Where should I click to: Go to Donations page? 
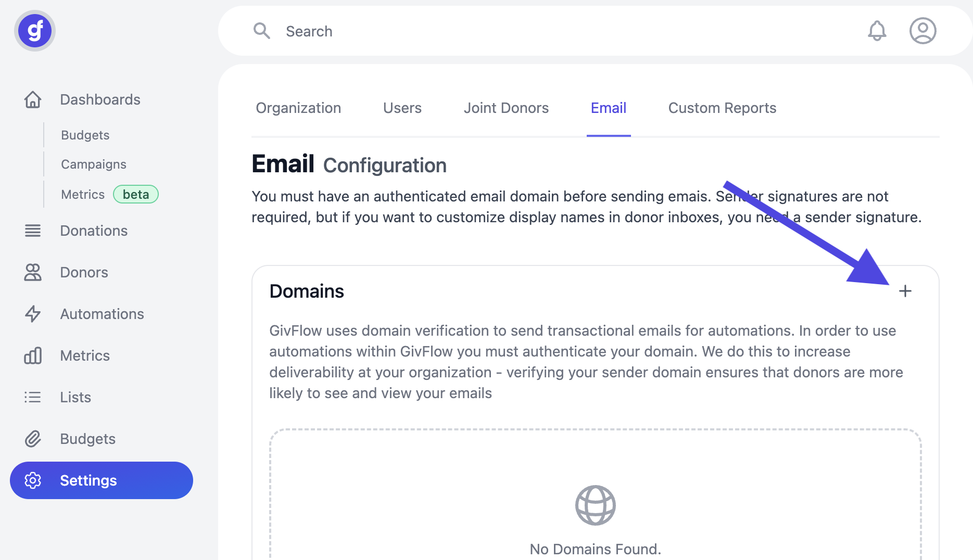pyautogui.click(x=94, y=231)
